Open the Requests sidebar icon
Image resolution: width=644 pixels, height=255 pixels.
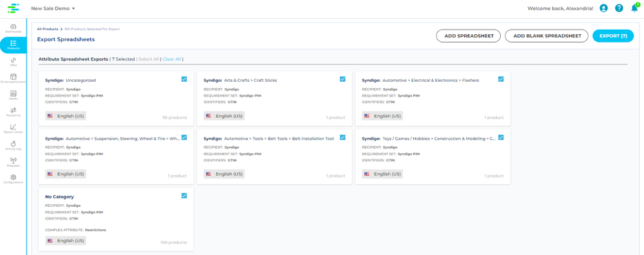pos(13,160)
